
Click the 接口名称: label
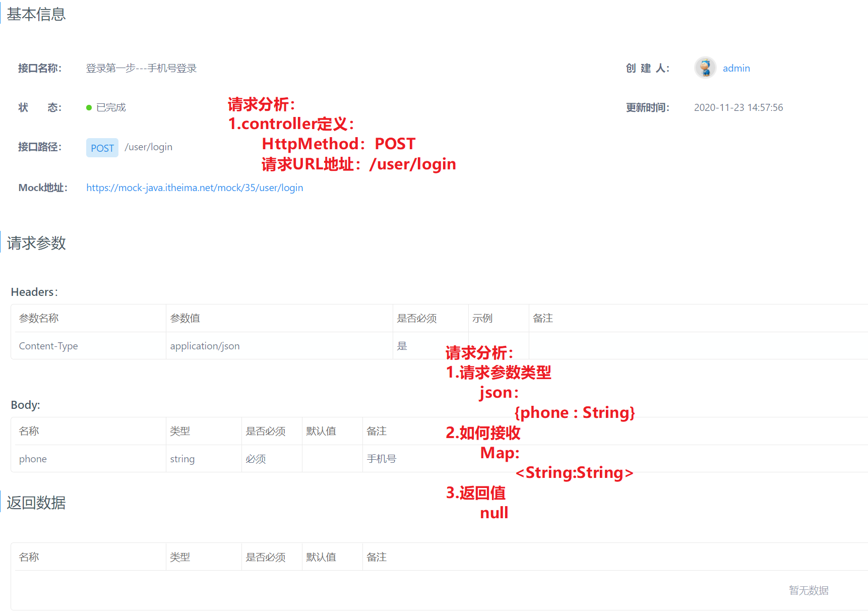point(40,68)
